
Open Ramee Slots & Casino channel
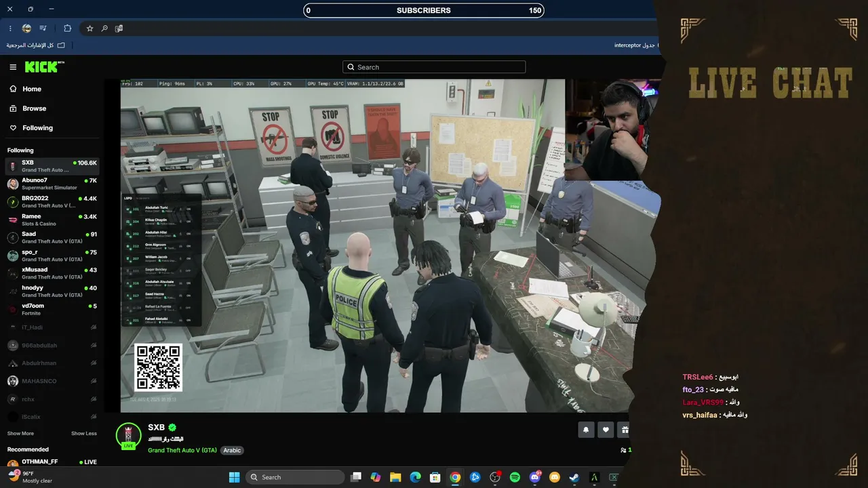coord(52,220)
